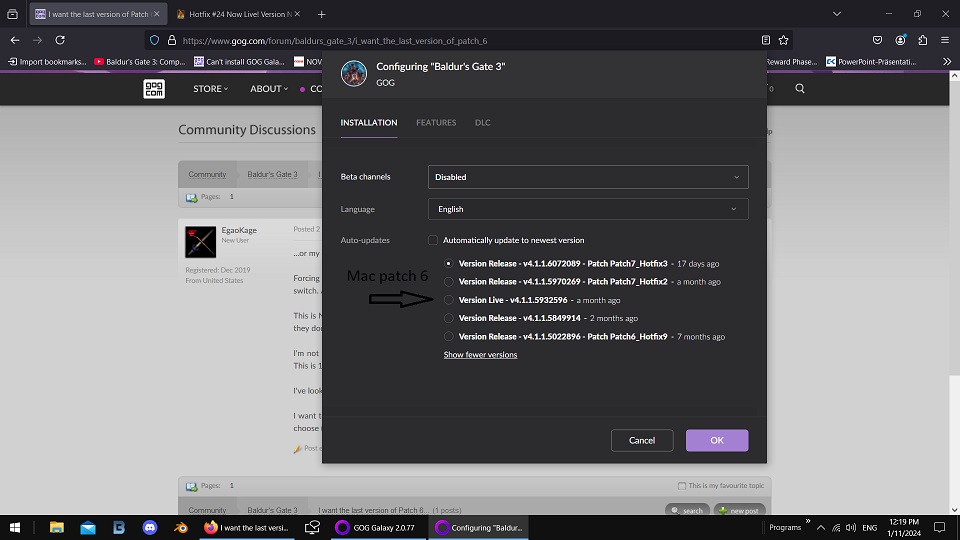This screenshot has width=960, height=540.
Task: Close the 'I want the last version' tab
Action: tap(157, 14)
